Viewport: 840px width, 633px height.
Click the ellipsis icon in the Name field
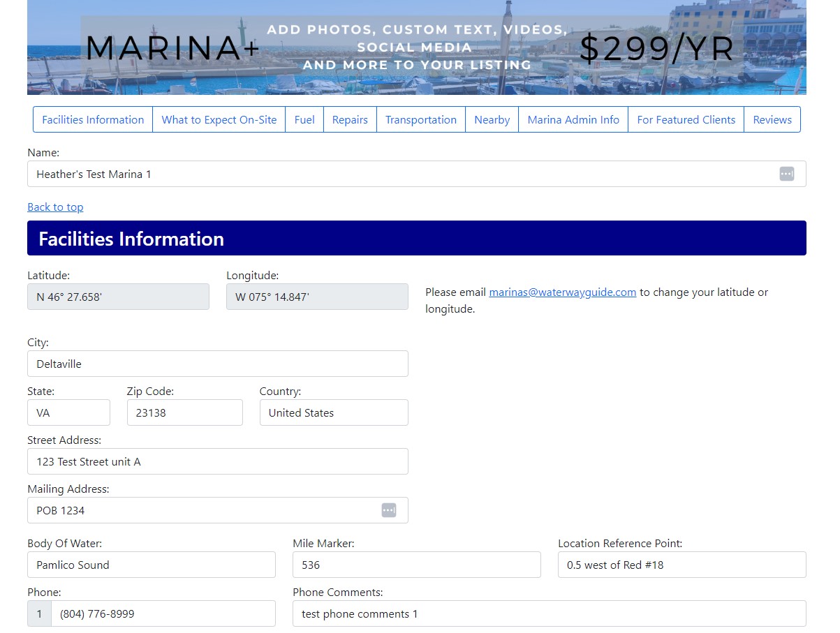click(x=786, y=174)
